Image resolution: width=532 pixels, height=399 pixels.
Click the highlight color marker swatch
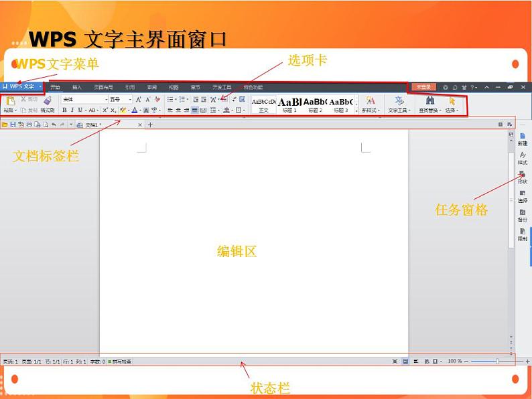[123, 110]
